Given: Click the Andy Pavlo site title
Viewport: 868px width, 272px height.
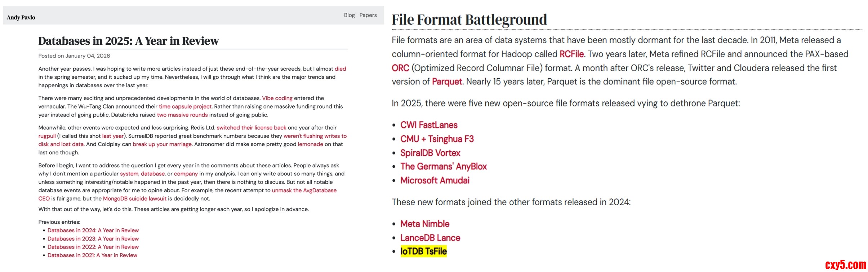Looking at the screenshot, I should [21, 17].
